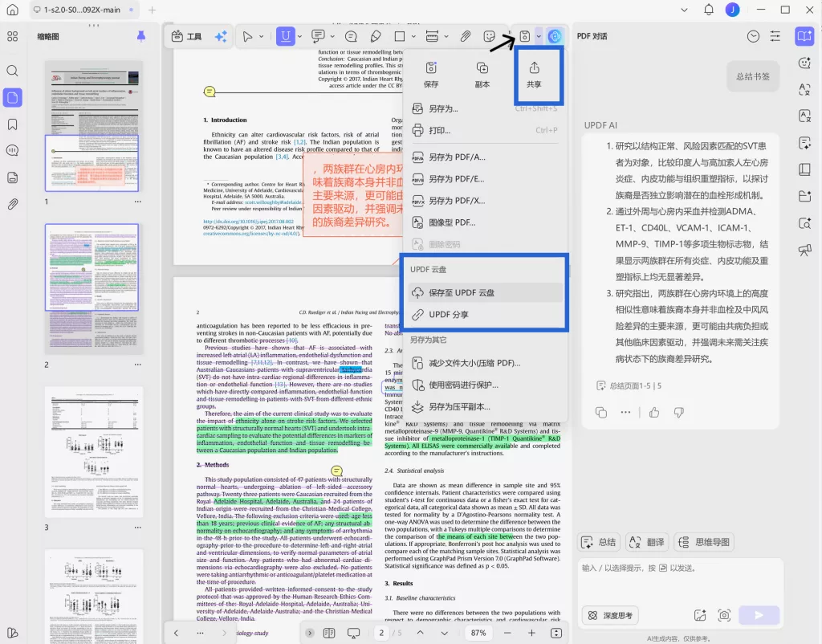The height and width of the screenshot is (644, 822).
Task: Select UPDF 分享 entry
Action: click(x=486, y=315)
